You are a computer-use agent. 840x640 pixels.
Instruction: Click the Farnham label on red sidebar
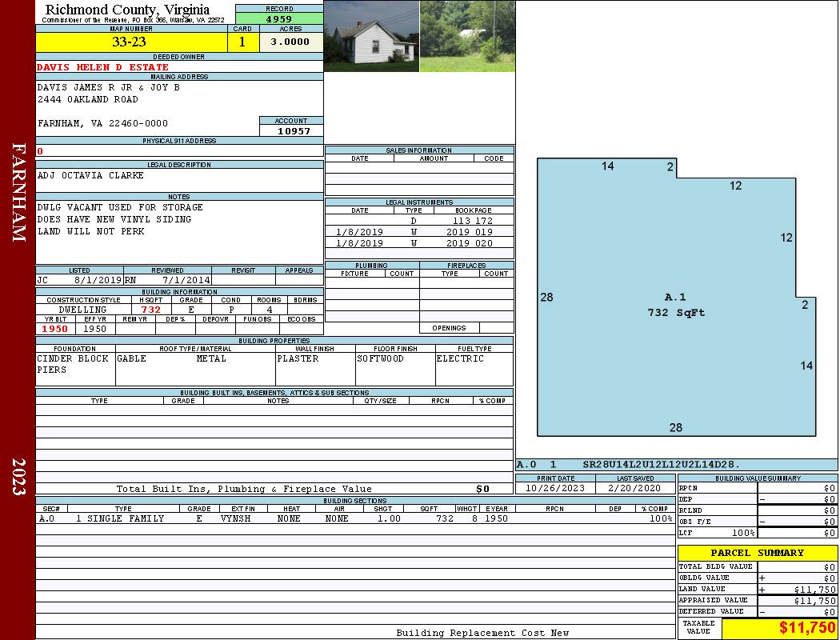18,192
